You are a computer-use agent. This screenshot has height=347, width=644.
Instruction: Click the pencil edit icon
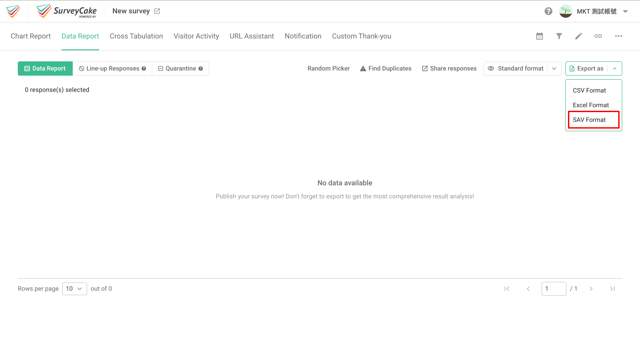pyautogui.click(x=579, y=36)
